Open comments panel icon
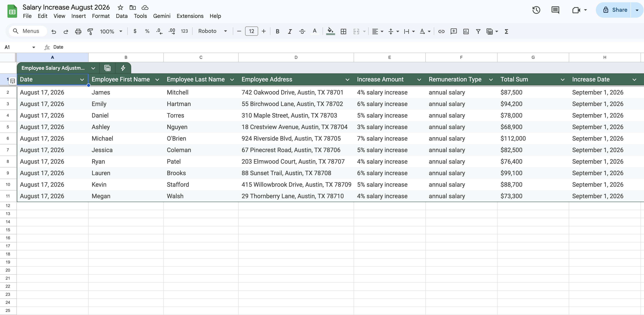 [555, 10]
